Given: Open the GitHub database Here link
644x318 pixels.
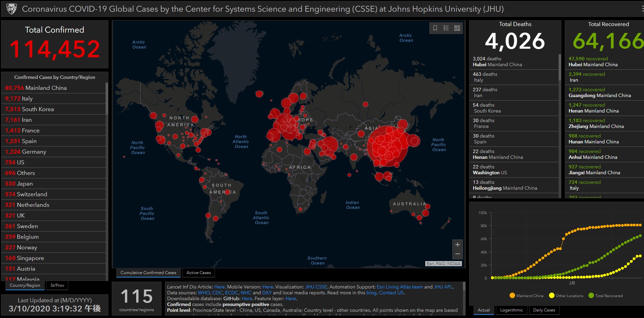Looking at the screenshot, I should point(247,298).
